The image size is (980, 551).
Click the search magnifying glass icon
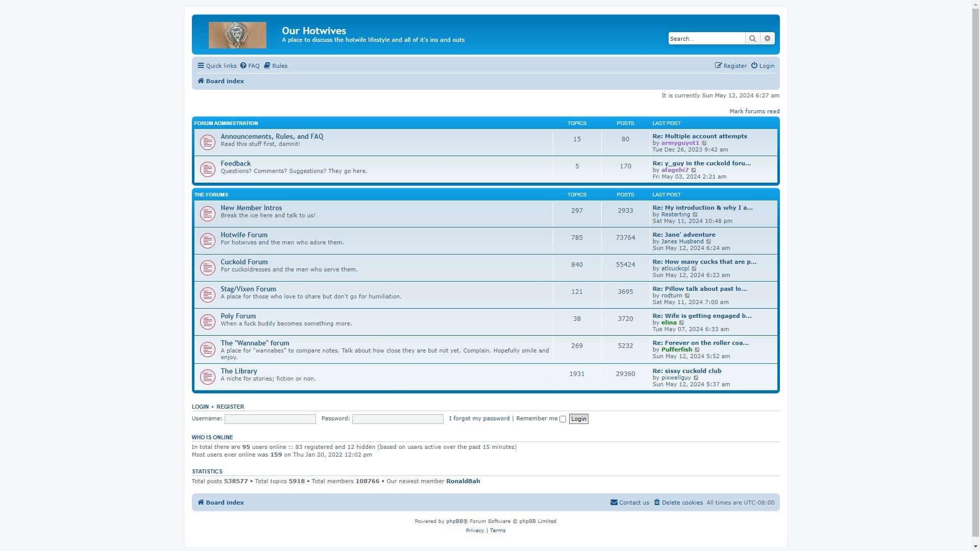click(x=753, y=38)
